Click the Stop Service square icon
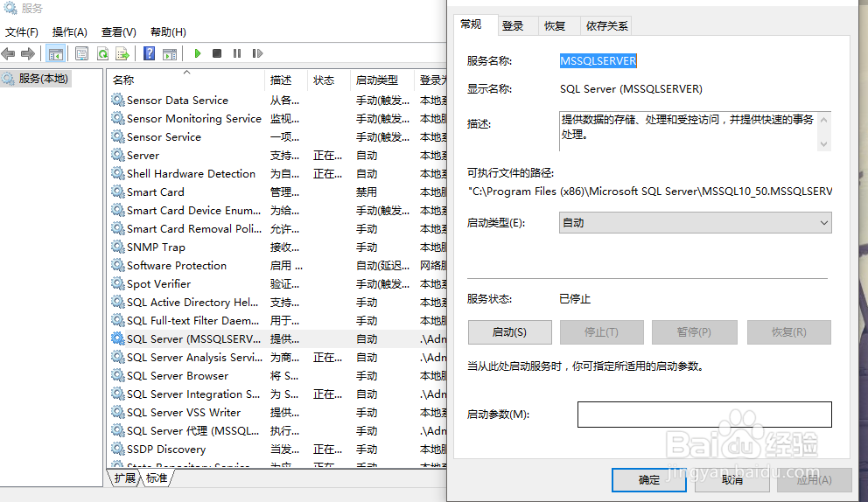This screenshot has height=502, width=868. pyautogui.click(x=217, y=53)
